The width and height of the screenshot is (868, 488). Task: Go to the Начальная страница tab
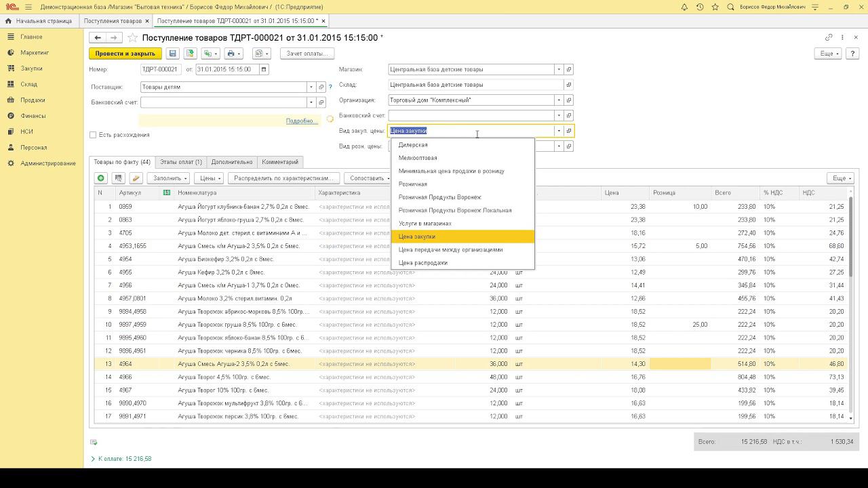pyautogui.click(x=39, y=21)
